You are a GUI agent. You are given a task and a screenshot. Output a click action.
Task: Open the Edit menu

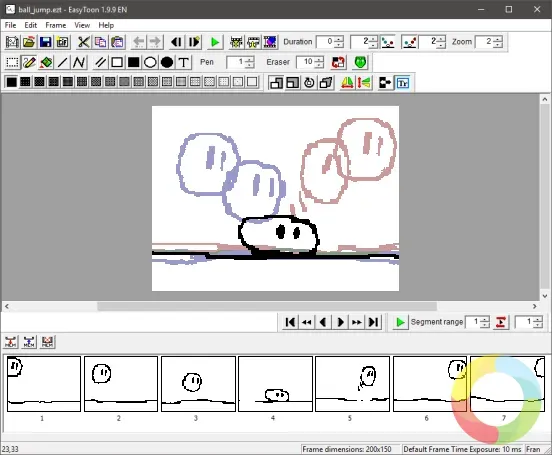(x=31, y=25)
